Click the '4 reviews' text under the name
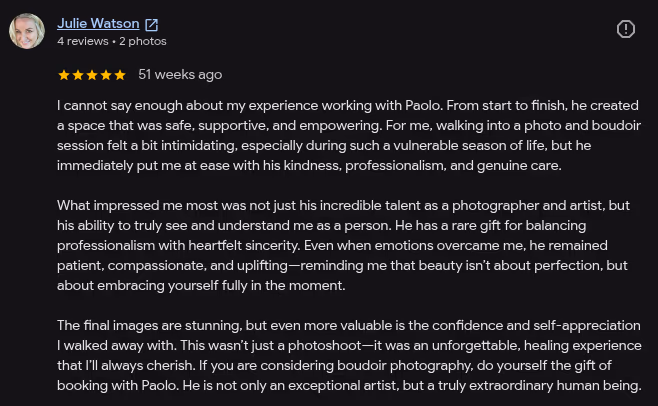The height and width of the screenshot is (406, 658). pyautogui.click(x=83, y=41)
